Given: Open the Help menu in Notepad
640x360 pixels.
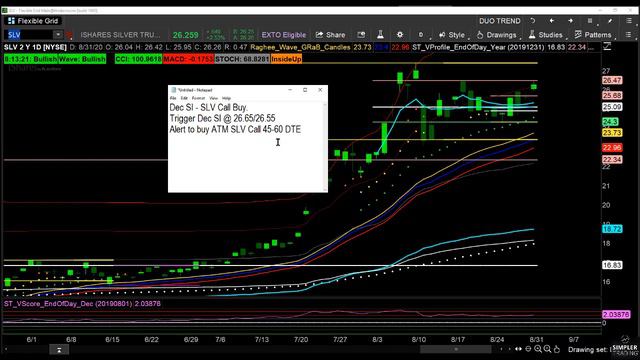Looking at the screenshot, I should coord(226,98).
